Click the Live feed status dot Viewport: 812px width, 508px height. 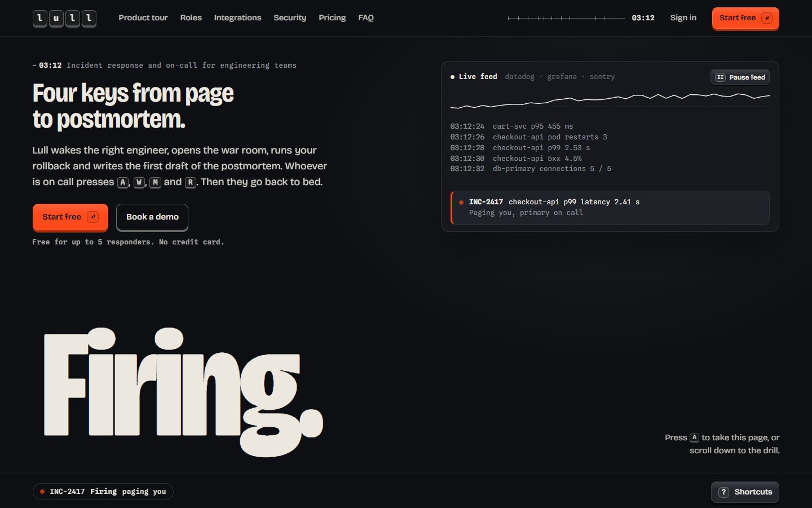point(452,77)
